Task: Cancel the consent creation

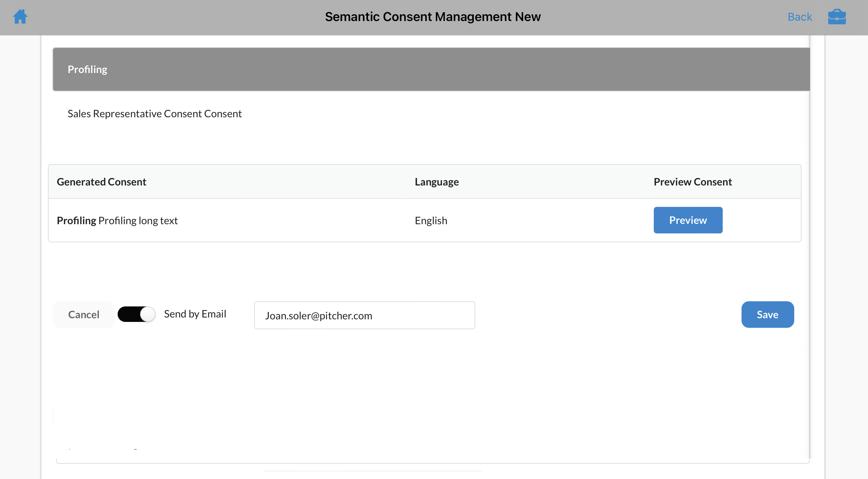Action: [84, 315]
